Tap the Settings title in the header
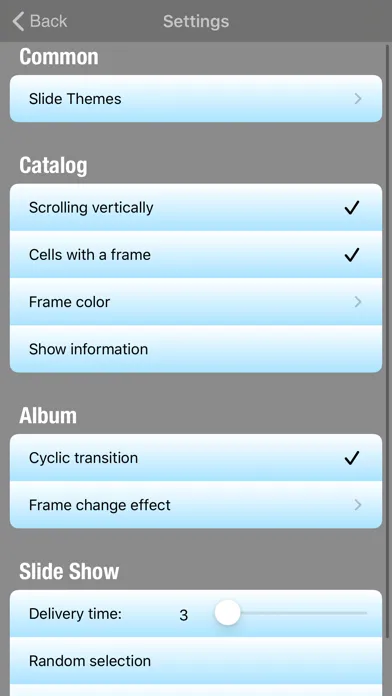 coord(196,21)
